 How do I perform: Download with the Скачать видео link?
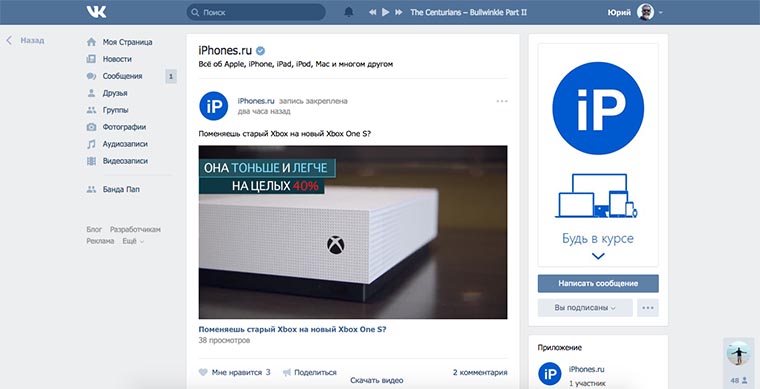pyautogui.click(x=377, y=381)
